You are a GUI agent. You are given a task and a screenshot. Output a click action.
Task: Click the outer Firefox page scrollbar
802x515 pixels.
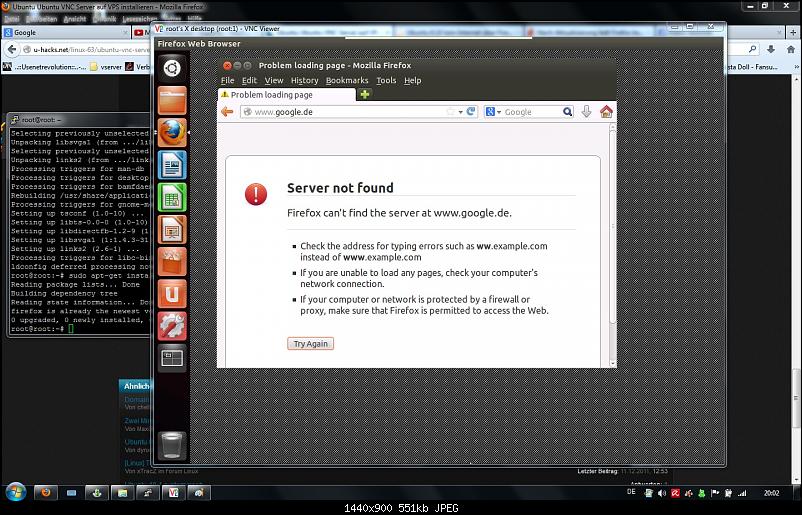796,399
